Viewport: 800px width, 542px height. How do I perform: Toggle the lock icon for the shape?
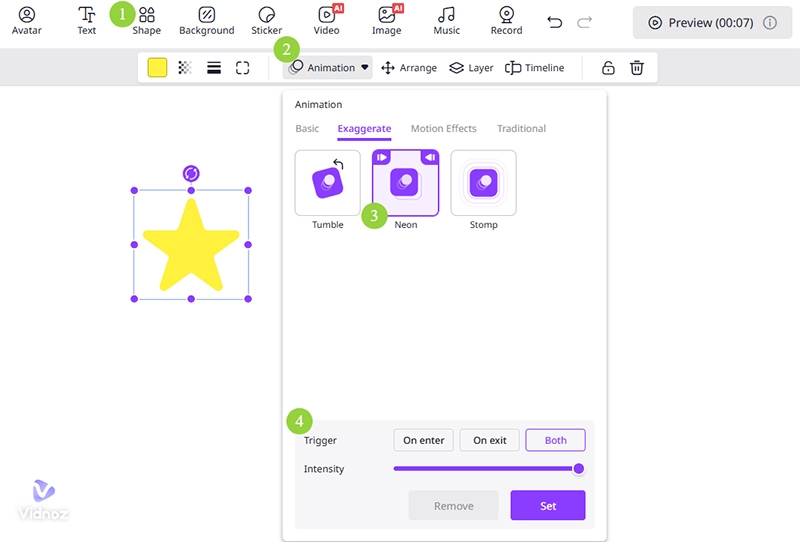[x=607, y=68]
